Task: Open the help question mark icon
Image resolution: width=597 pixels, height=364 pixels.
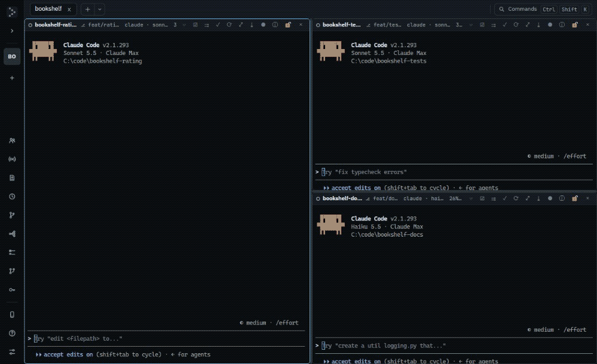Action: 12,333
